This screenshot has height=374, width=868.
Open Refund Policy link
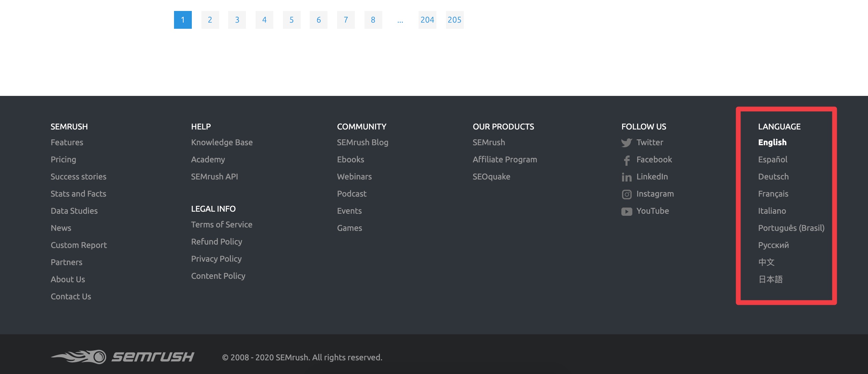pyautogui.click(x=216, y=242)
